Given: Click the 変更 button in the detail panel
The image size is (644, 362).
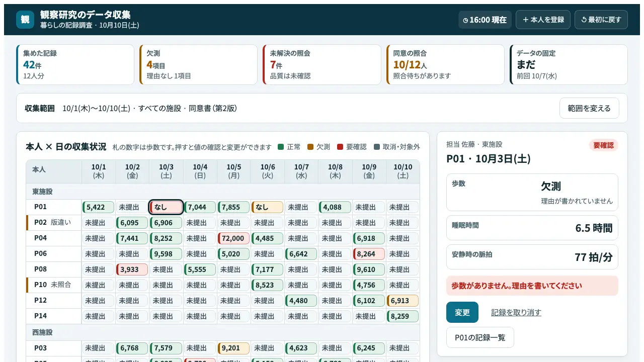Looking at the screenshot, I should point(462,312).
